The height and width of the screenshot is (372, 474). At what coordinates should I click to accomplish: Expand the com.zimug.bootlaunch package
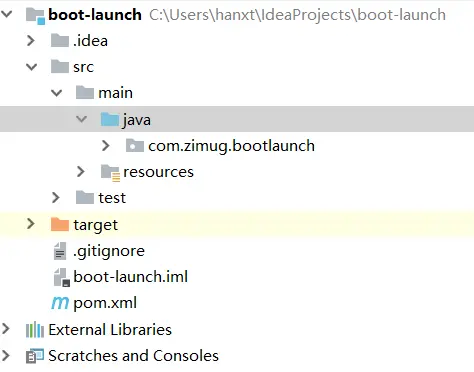click(106, 146)
